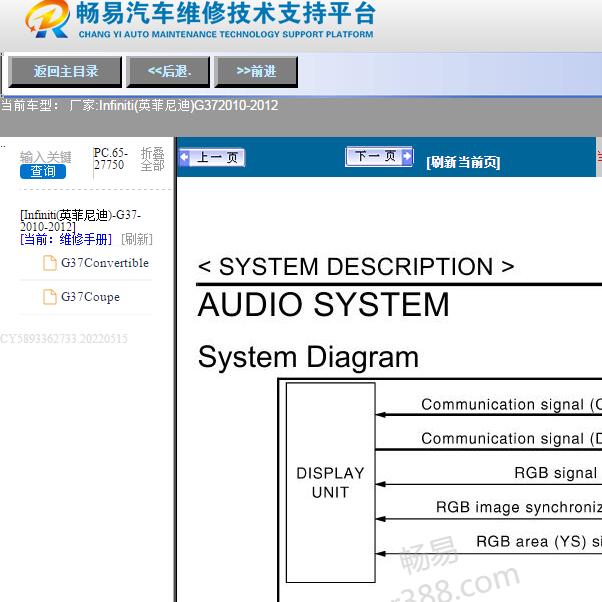Focus the keyword input field 输入关键
602x602 pixels.
coord(45,157)
